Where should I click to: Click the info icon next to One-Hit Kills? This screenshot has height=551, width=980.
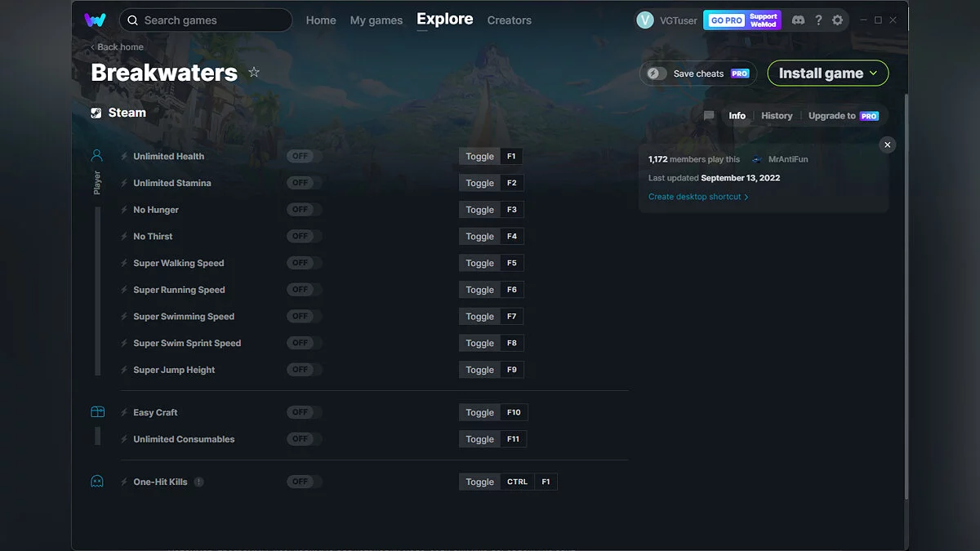pos(199,482)
